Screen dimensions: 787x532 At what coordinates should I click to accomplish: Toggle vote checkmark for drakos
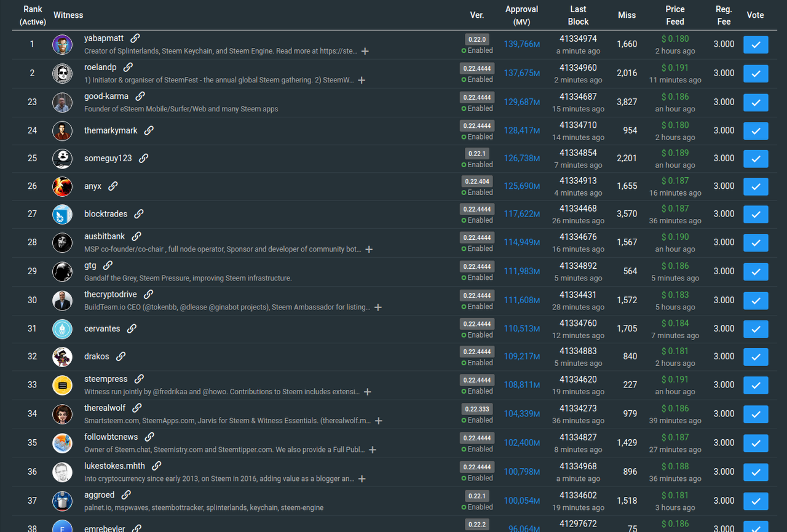click(756, 356)
